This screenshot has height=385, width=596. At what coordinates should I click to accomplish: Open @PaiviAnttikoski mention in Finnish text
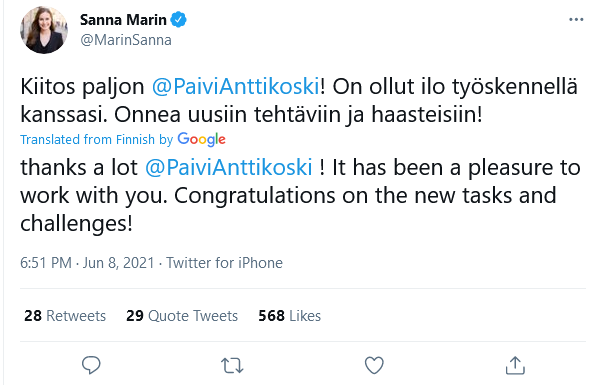coord(236,87)
